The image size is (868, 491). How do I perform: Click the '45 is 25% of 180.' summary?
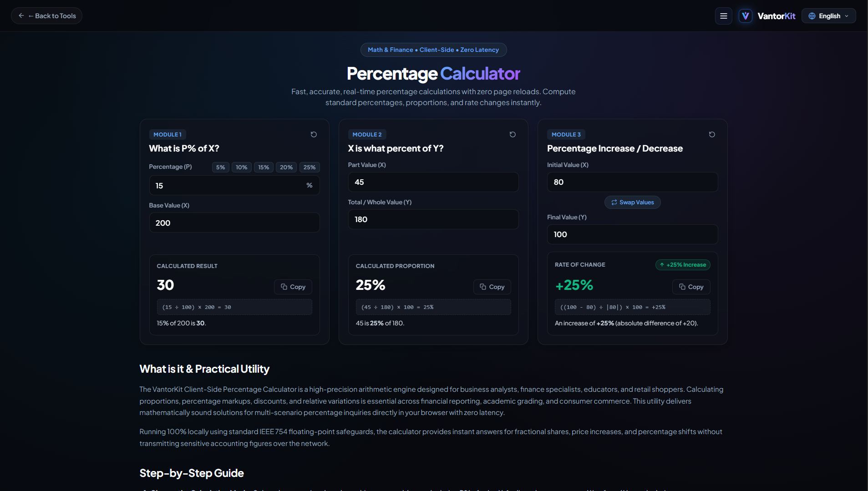(x=380, y=323)
